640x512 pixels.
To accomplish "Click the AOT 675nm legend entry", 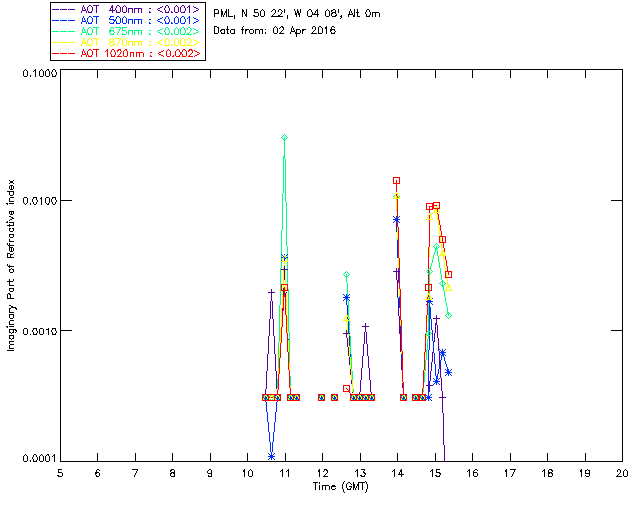I will tap(127, 31).
